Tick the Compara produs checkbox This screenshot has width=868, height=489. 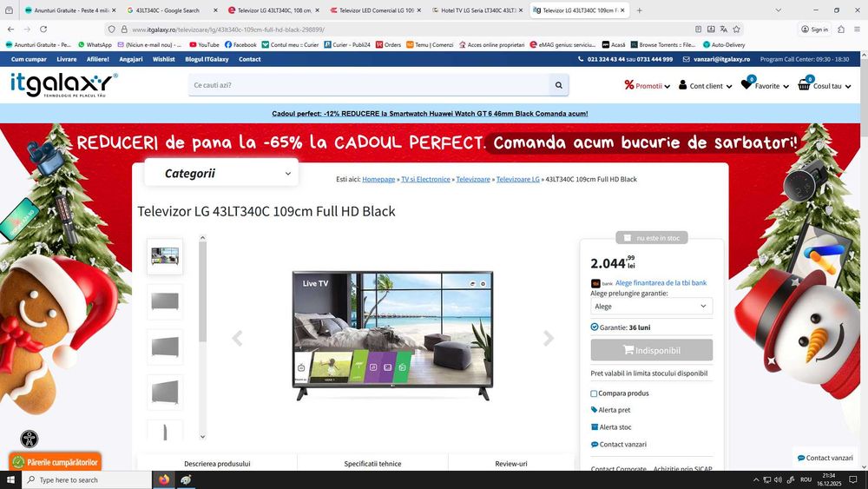click(x=594, y=393)
